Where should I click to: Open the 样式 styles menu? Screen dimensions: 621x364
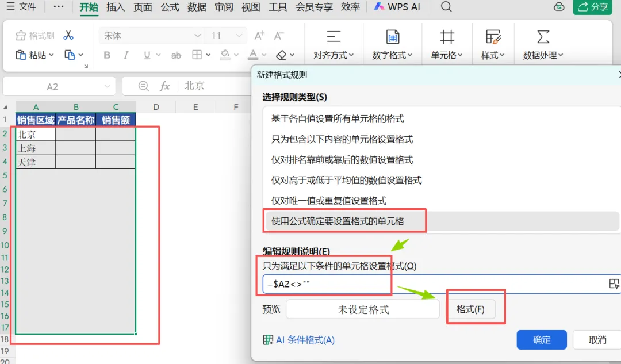tap(493, 45)
